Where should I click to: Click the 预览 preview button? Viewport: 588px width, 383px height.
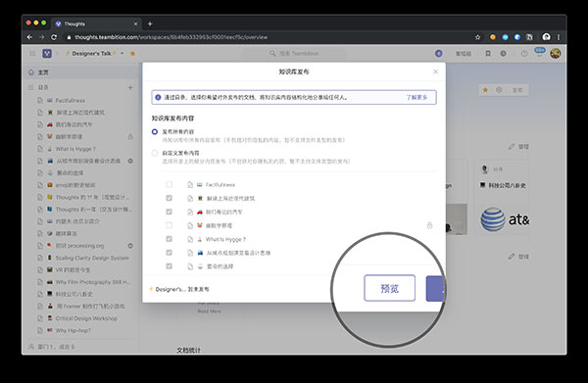point(390,288)
